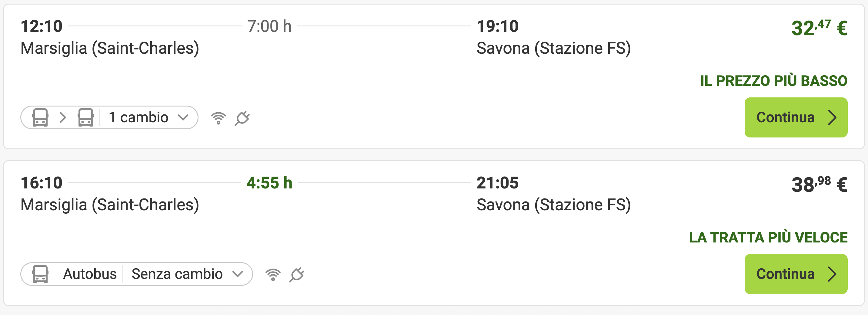
Task: Click the IL PREZZO PIÙ BASSO label
Action: coord(774,81)
